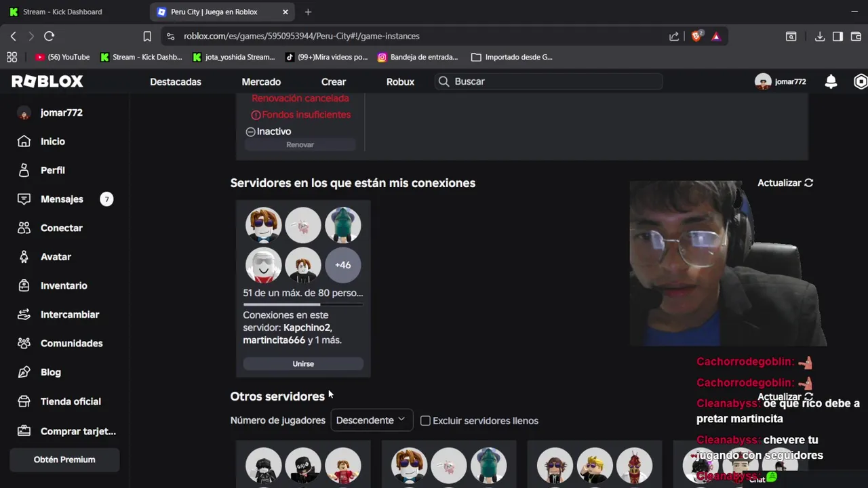Bookmark this page
868x488 pixels.
pyautogui.click(x=147, y=36)
